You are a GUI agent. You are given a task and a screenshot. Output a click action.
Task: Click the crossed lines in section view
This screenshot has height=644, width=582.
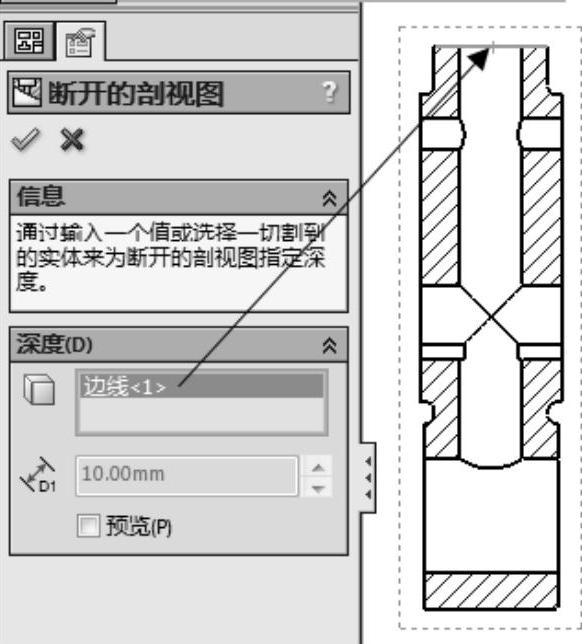click(x=491, y=315)
